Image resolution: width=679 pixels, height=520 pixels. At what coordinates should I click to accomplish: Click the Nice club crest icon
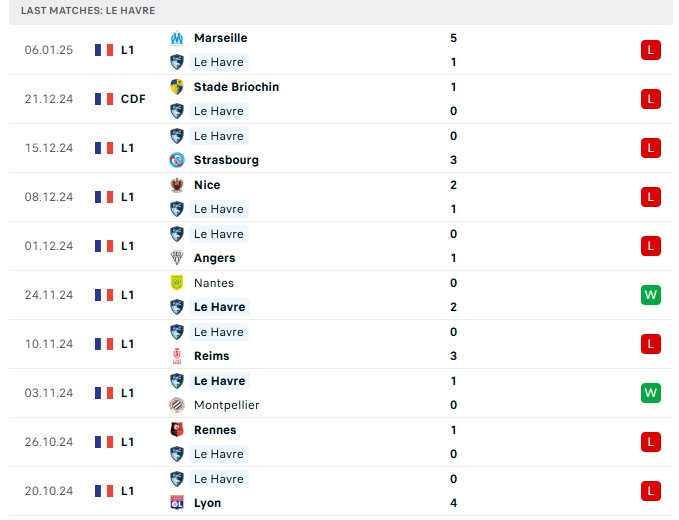click(177, 185)
